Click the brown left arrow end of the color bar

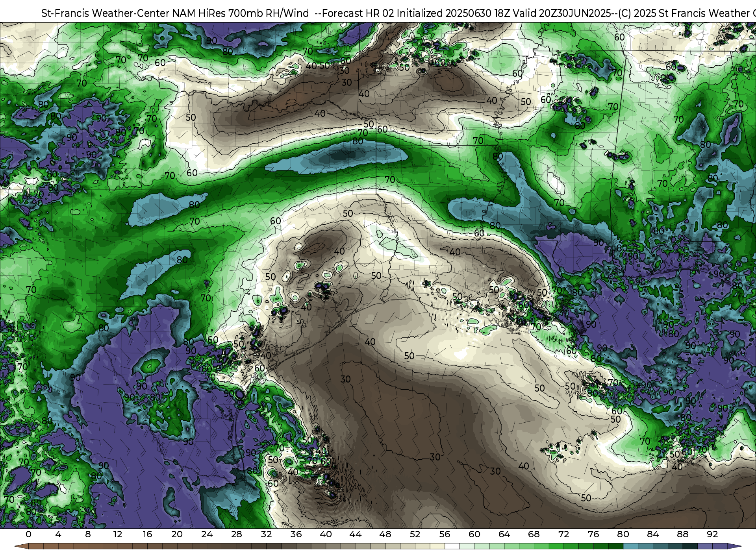click(21, 546)
